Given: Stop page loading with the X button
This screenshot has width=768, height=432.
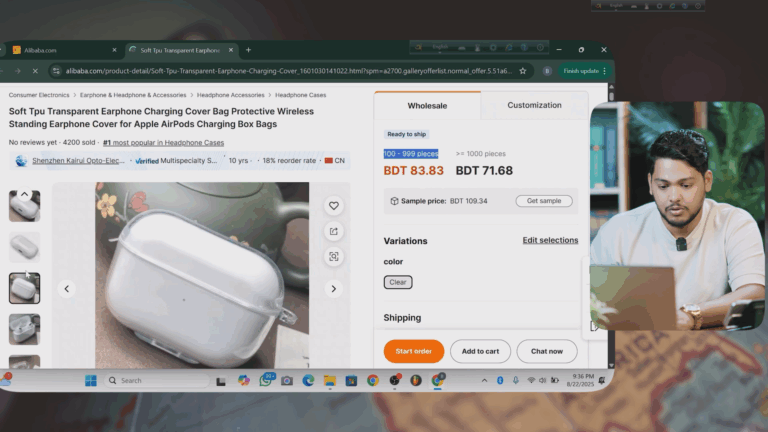Looking at the screenshot, I should pyautogui.click(x=35, y=71).
